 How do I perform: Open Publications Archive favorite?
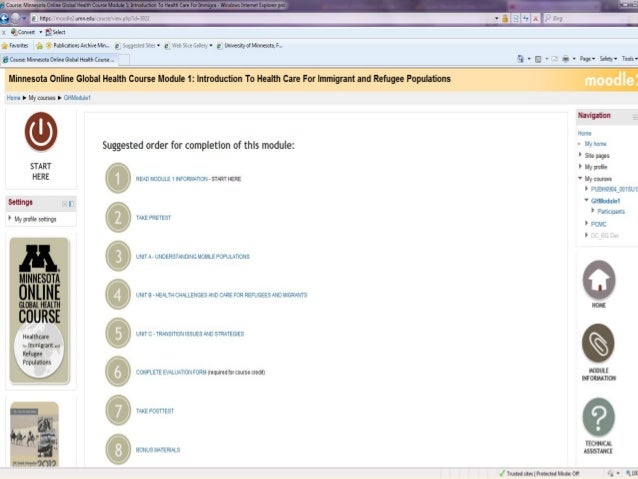click(x=77, y=46)
